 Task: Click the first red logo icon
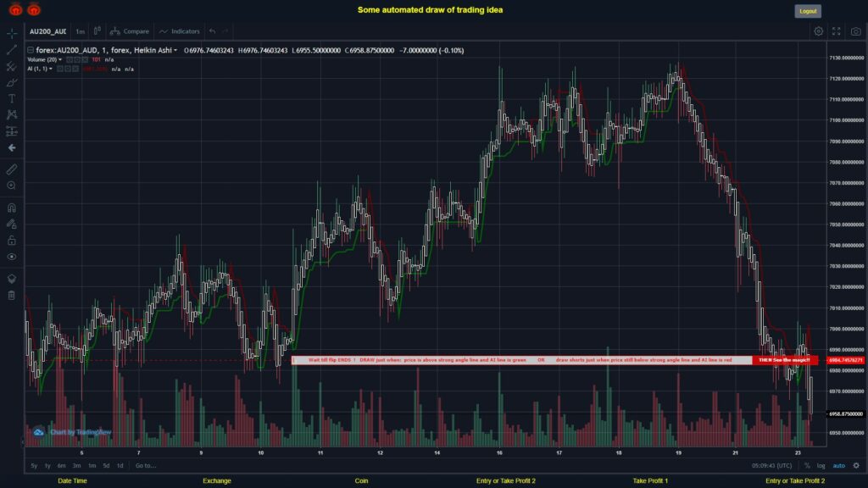pos(15,9)
